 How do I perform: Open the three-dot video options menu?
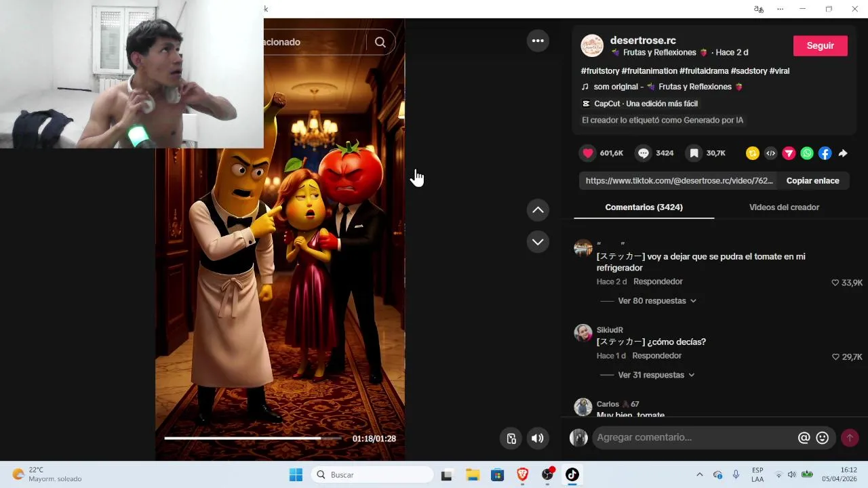click(x=538, y=41)
